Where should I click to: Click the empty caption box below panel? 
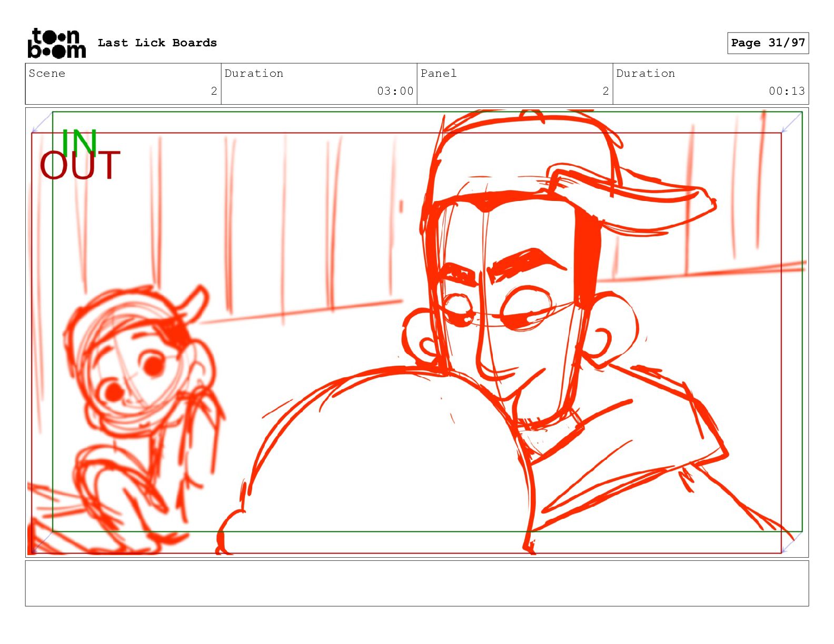[x=417, y=583]
